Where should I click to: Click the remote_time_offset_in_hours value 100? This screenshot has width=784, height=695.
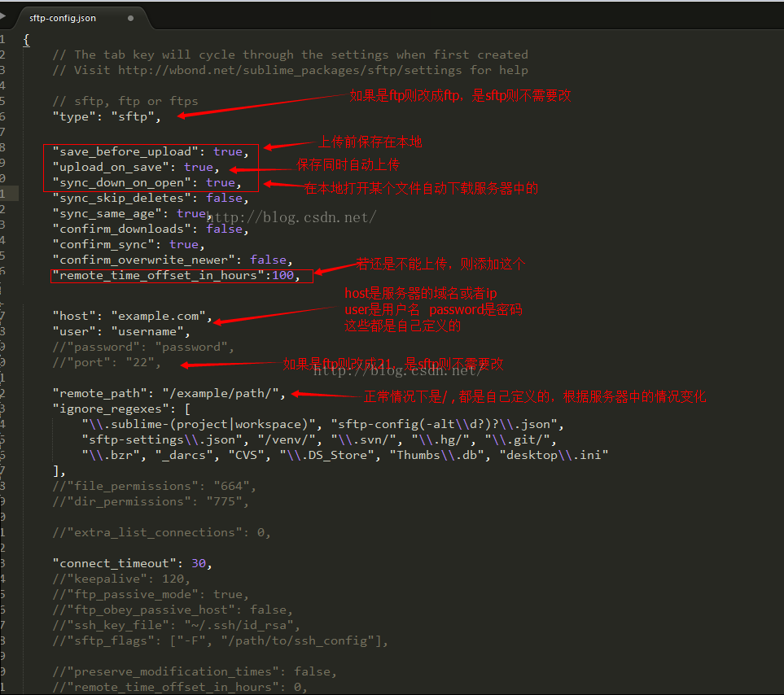click(x=283, y=275)
